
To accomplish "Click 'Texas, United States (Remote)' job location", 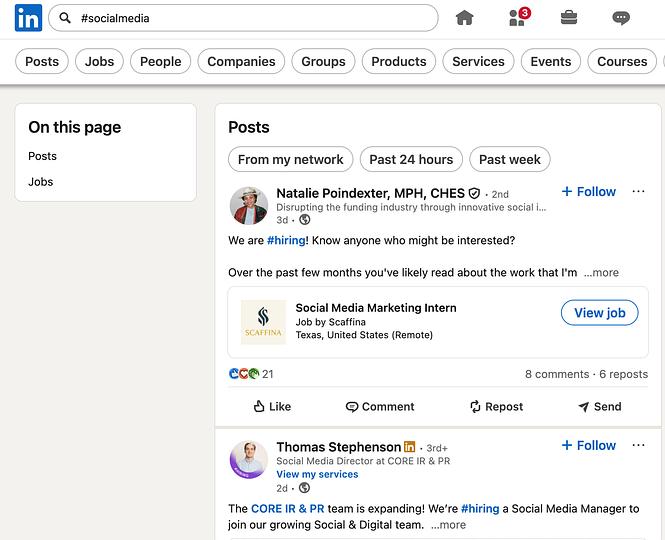I will tap(364, 335).
